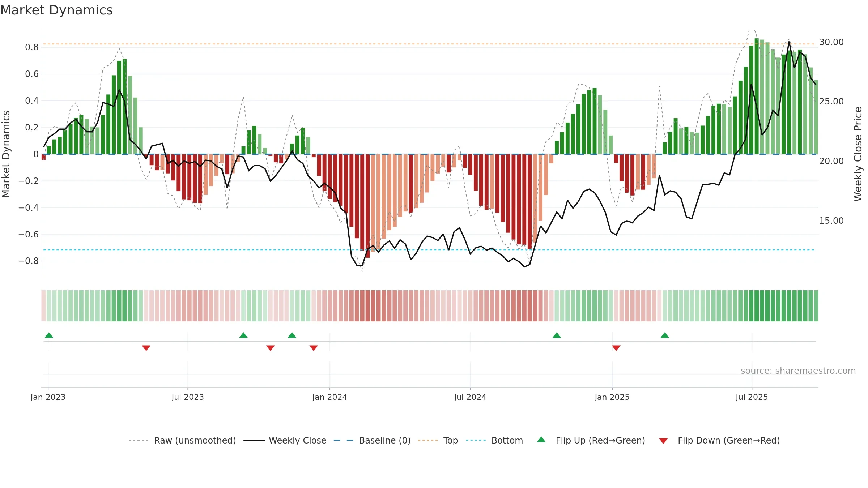Click the 20.00 price axis label
The width and height of the screenshot is (868, 488).
(x=831, y=161)
